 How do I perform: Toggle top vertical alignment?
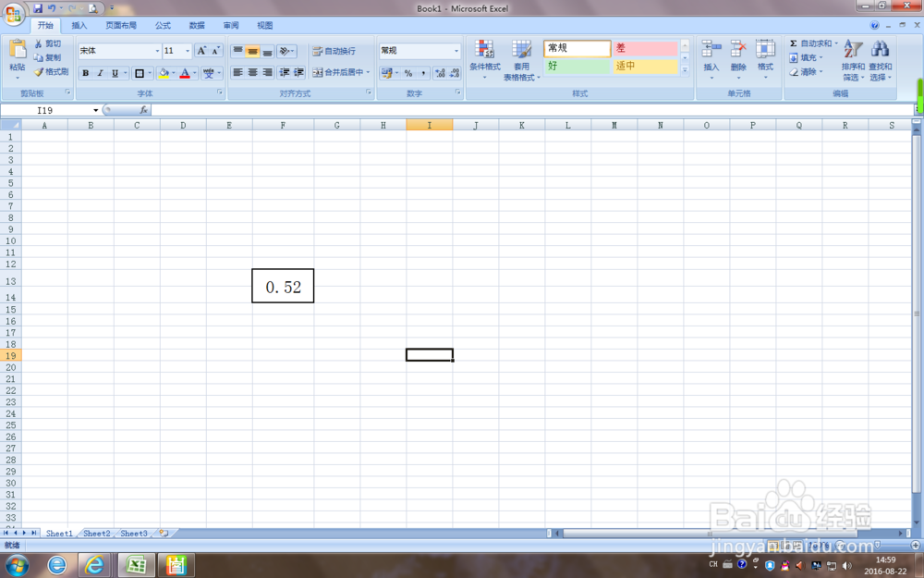coord(237,51)
